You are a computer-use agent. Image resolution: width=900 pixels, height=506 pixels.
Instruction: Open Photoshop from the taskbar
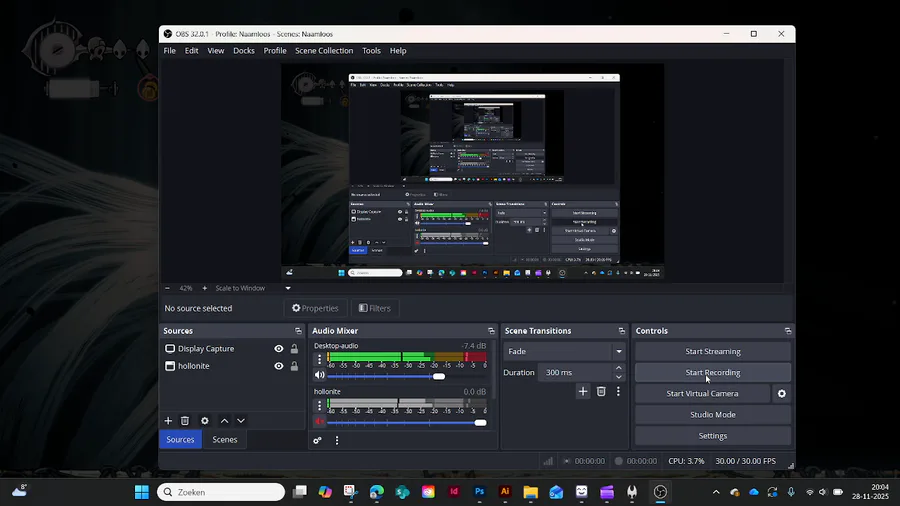(479, 492)
